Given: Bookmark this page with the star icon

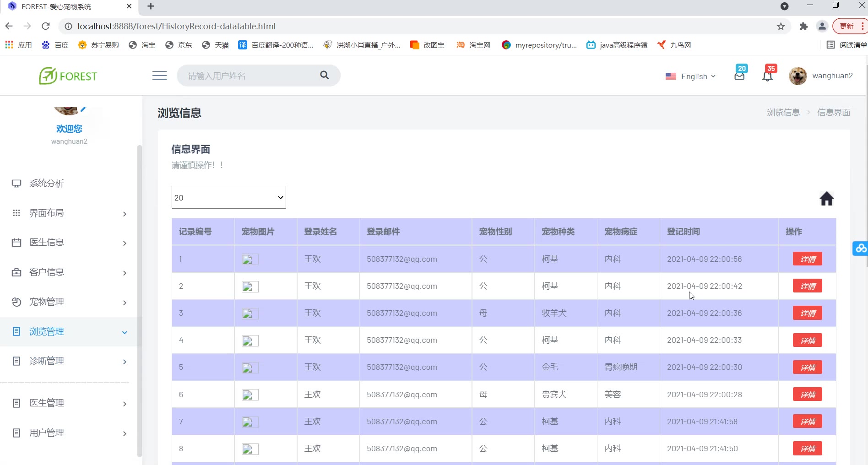Looking at the screenshot, I should click(781, 27).
